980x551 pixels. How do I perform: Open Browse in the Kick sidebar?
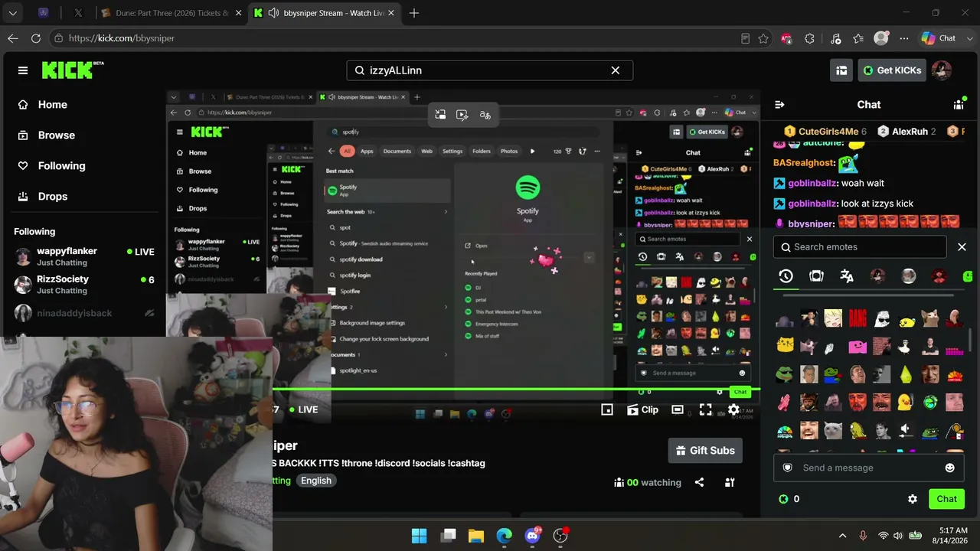pos(46,135)
